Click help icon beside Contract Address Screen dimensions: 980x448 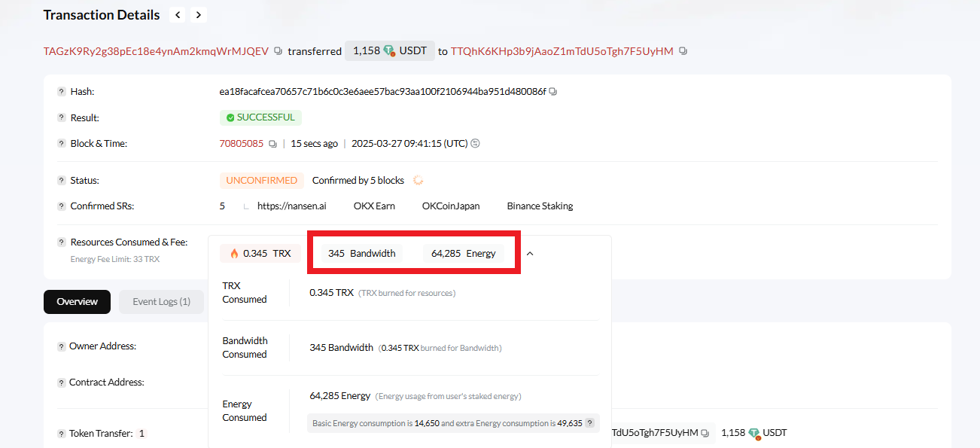click(62, 382)
